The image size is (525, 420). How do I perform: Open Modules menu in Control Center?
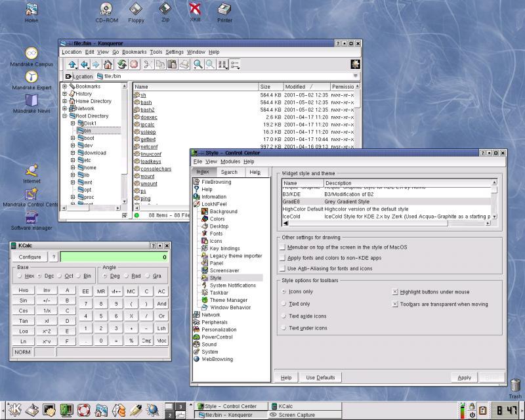230,161
